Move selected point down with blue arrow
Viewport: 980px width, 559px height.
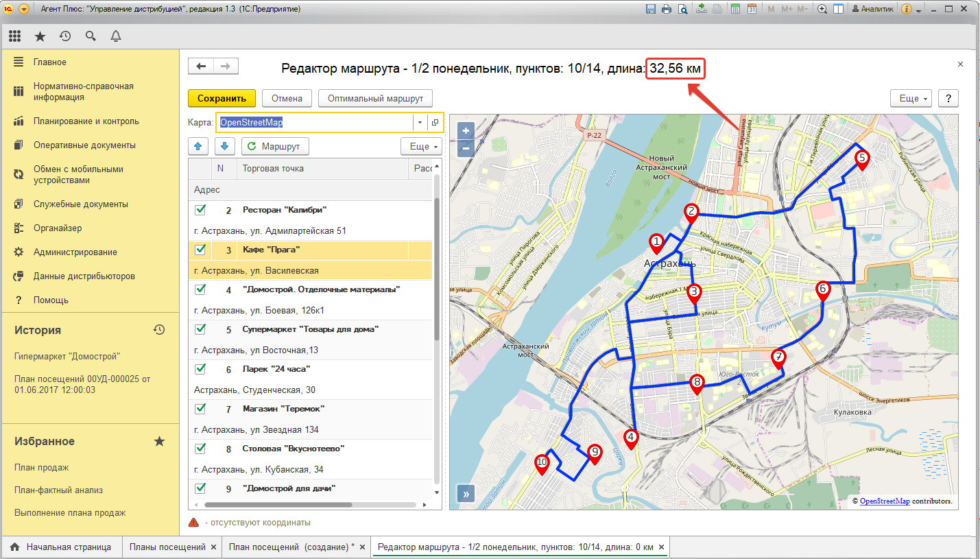click(226, 146)
